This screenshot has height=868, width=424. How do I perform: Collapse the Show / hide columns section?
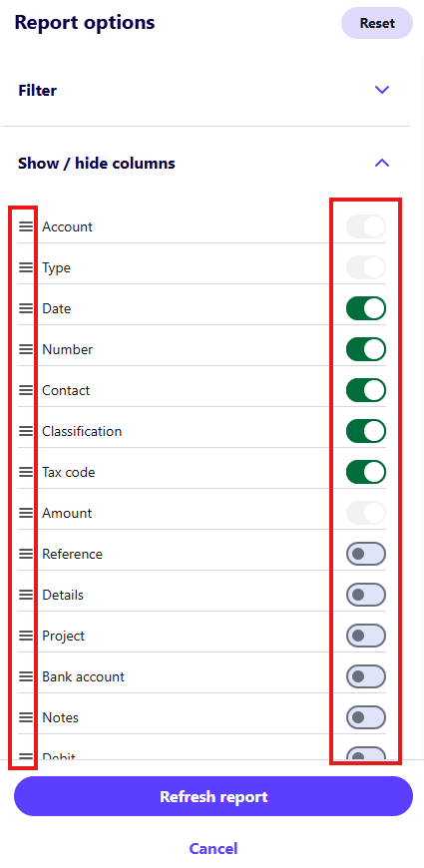382,163
